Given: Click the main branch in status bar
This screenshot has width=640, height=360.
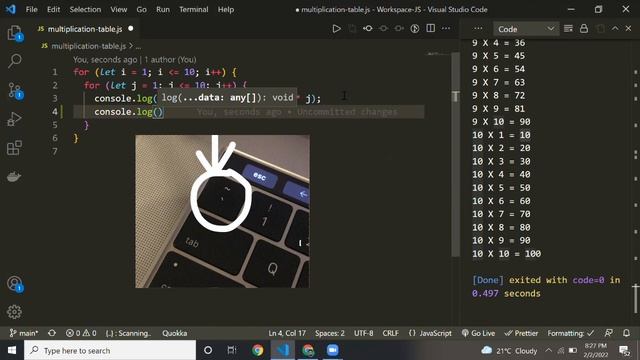Looking at the screenshot, I should pos(24,333).
